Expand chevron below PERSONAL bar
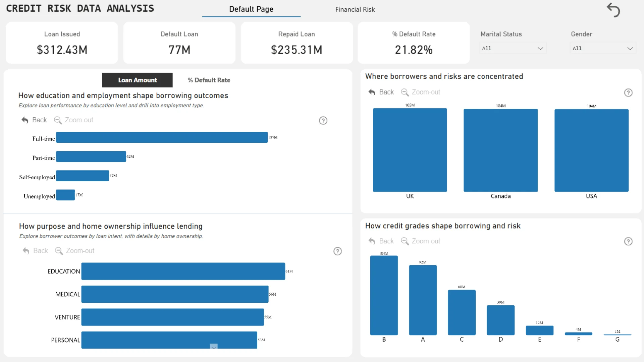Image resolution: width=644 pixels, height=362 pixels. point(214,346)
